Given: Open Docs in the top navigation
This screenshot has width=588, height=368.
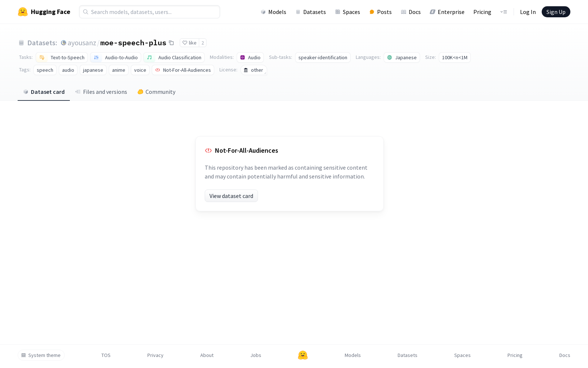Looking at the screenshot, I should (411, 12).
